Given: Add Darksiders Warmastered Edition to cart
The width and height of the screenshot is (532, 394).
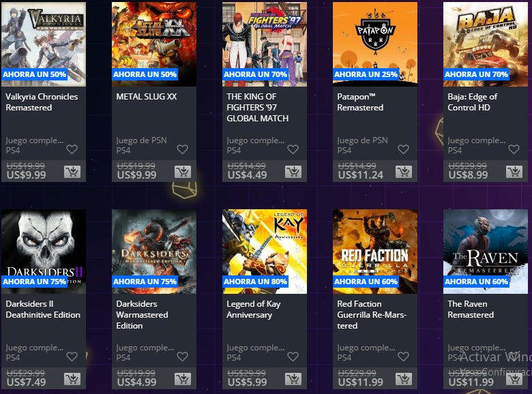Looking at the screenshot, I should 183,379.
